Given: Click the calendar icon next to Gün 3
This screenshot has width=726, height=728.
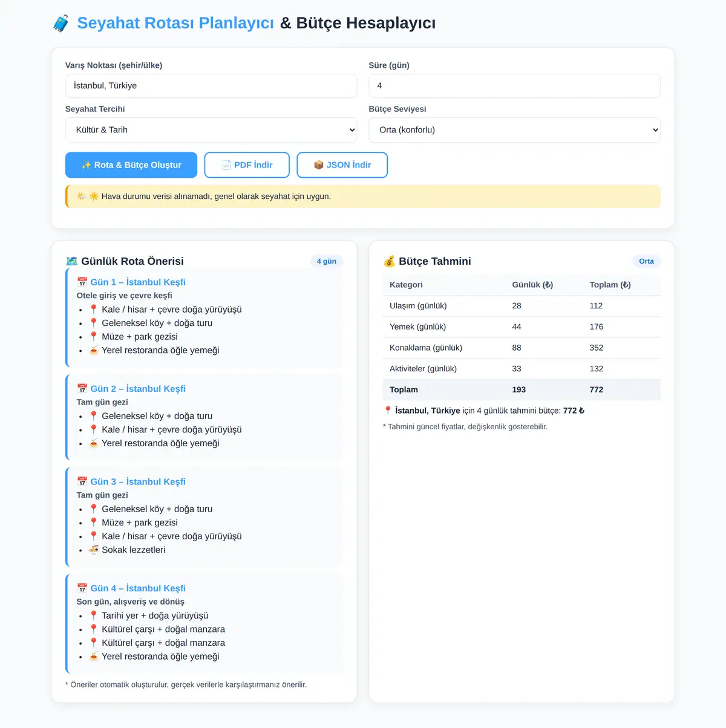Looking at the screenshot, I should (x=82, y=481).
